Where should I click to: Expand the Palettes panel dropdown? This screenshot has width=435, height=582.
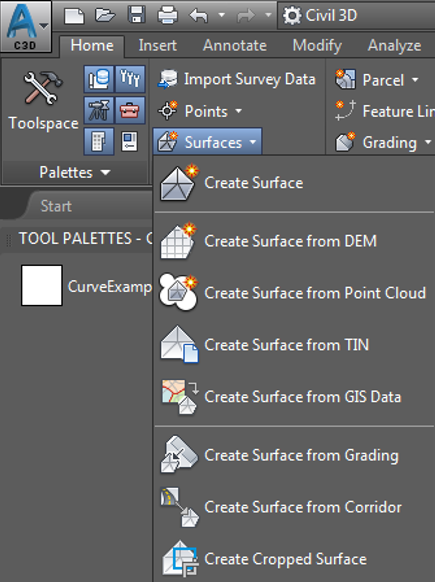click(75, 172)
